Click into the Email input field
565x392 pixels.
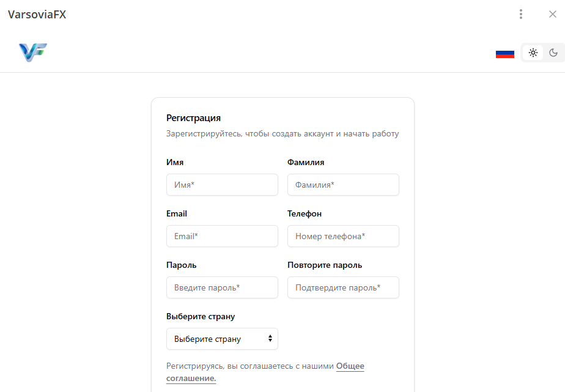coord(222,236)
